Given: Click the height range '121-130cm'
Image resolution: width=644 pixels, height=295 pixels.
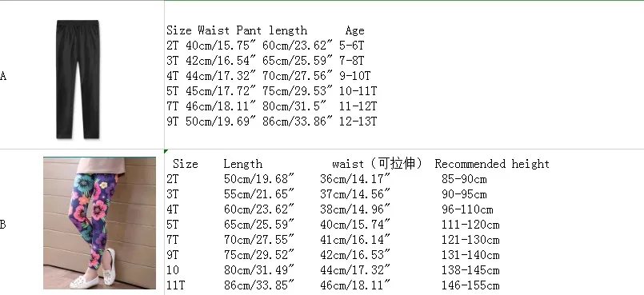Looking at the screenshot, I should point(470,240).
